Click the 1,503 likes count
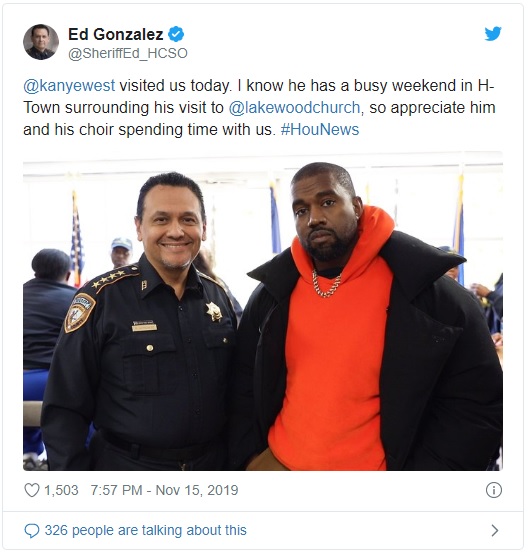531x557 pixels. pos(61,490)
